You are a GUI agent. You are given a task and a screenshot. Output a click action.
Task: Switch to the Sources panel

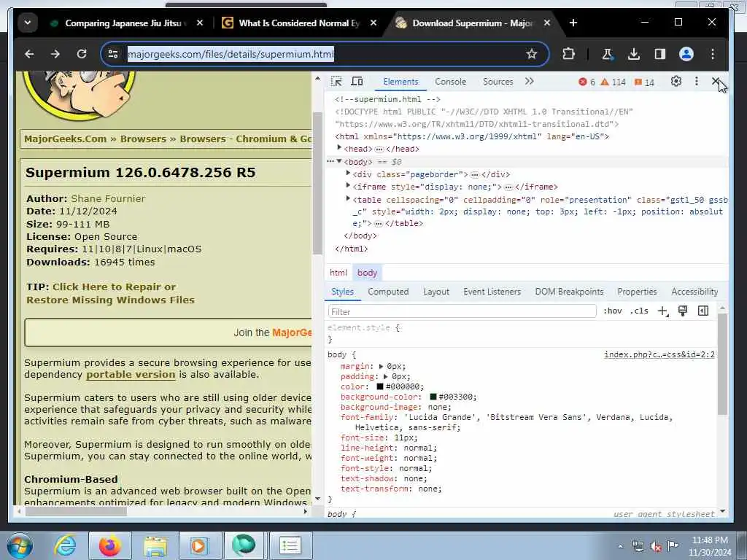coord(498,82)
